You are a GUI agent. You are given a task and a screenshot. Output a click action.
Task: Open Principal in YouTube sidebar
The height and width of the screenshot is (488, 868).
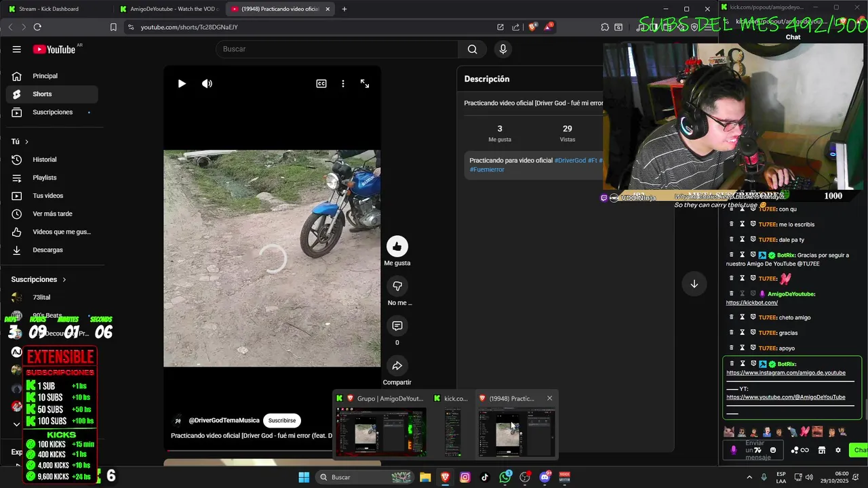point(52,76)
